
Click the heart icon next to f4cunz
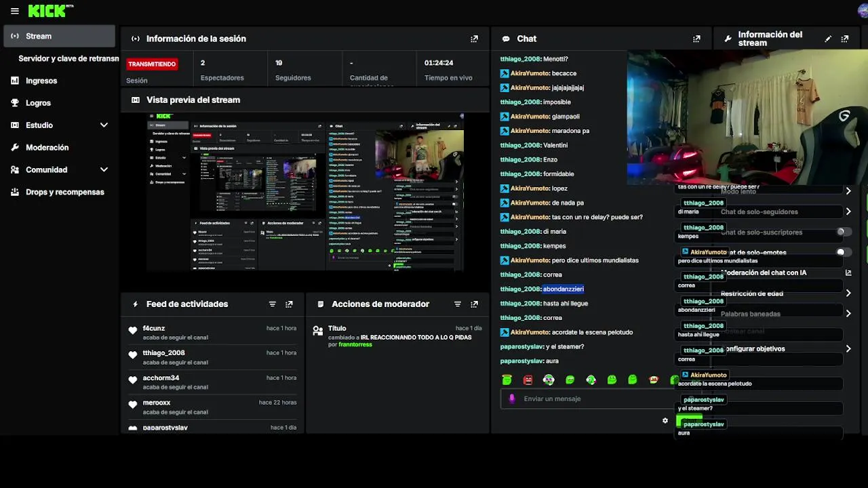coord(133,330)
